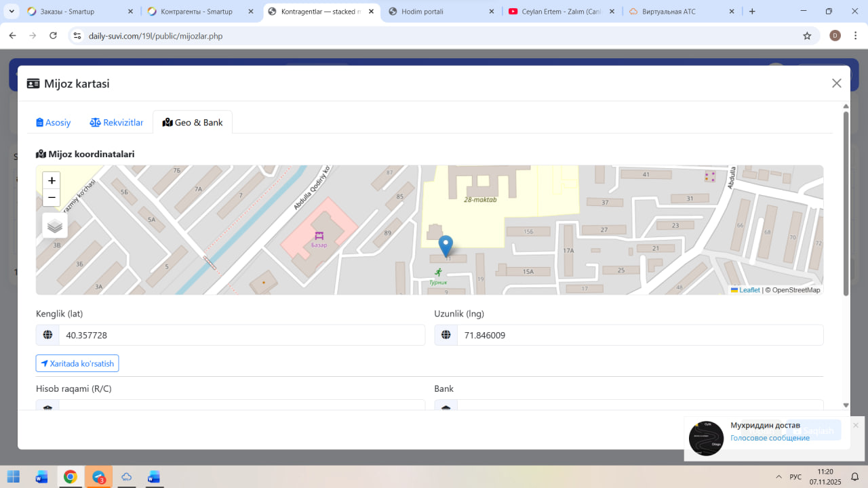Show hidden system tray icons

[x=778, y=477]
